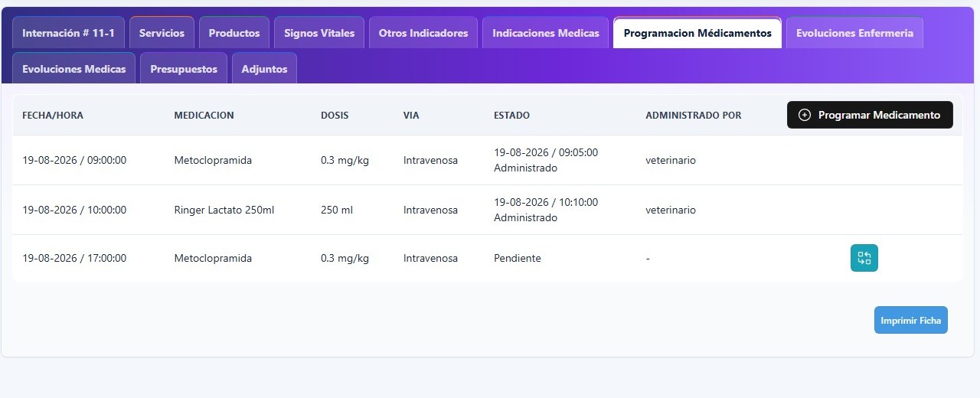The height and width of the screenshot is (398, 980).
Task: Open the Productos tab
Action: [234, 33]
